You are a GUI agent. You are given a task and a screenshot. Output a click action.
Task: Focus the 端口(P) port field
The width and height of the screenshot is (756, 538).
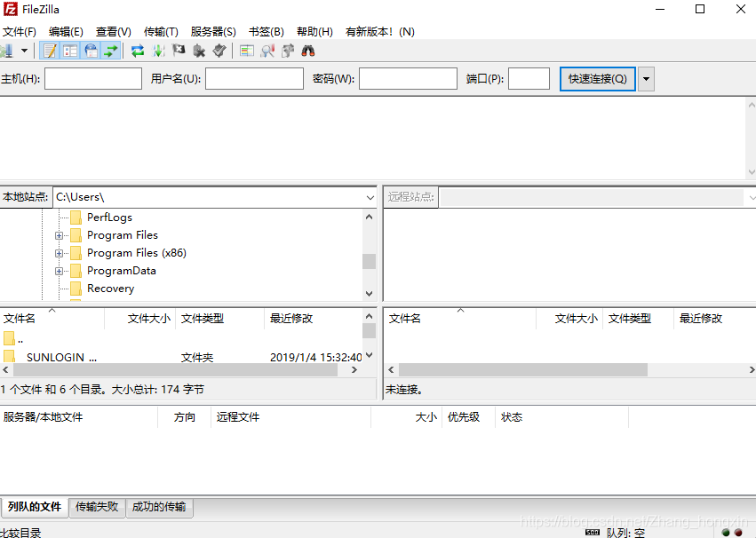pyautogui.click(x=529, y=78)
